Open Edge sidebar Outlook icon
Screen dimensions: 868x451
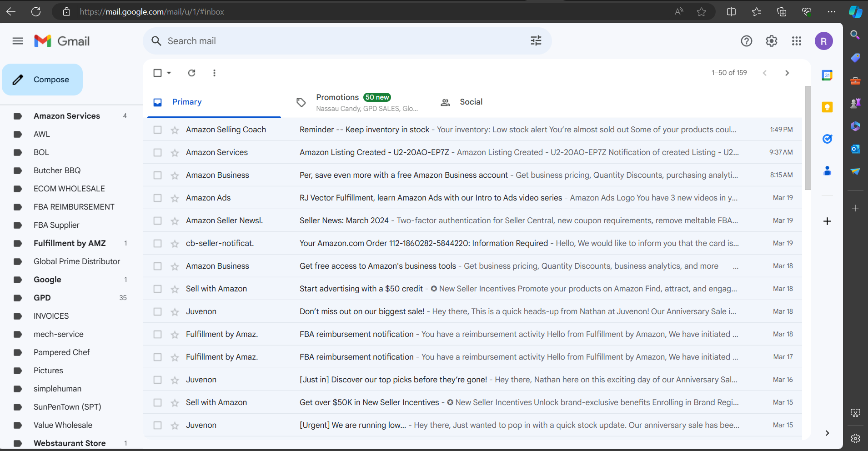click(x=855, y=149)
